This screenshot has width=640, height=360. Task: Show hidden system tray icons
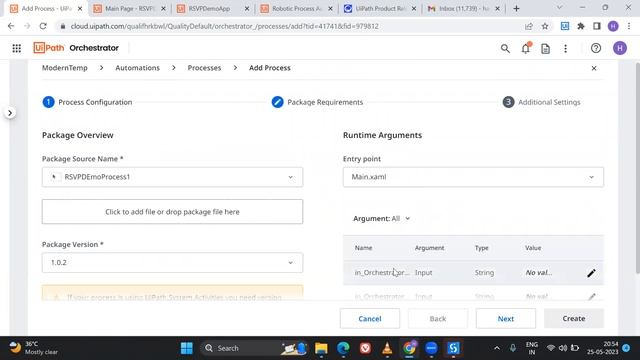(497, 348)
